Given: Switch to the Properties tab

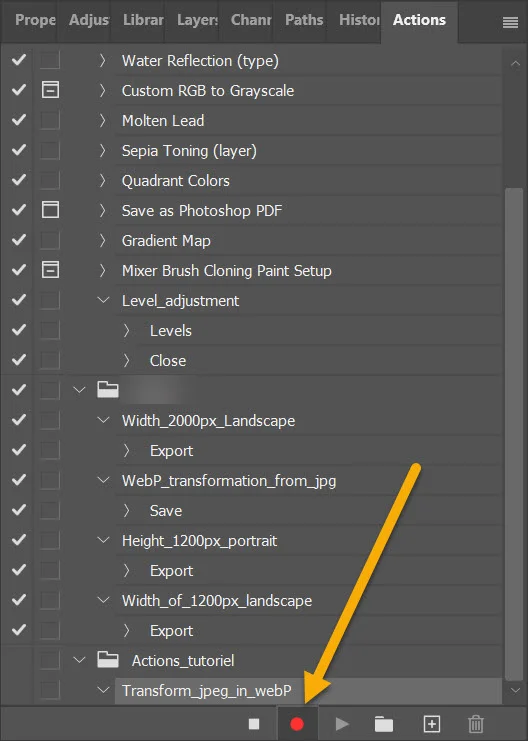Looking at the screenshot, I should point(35,20).
